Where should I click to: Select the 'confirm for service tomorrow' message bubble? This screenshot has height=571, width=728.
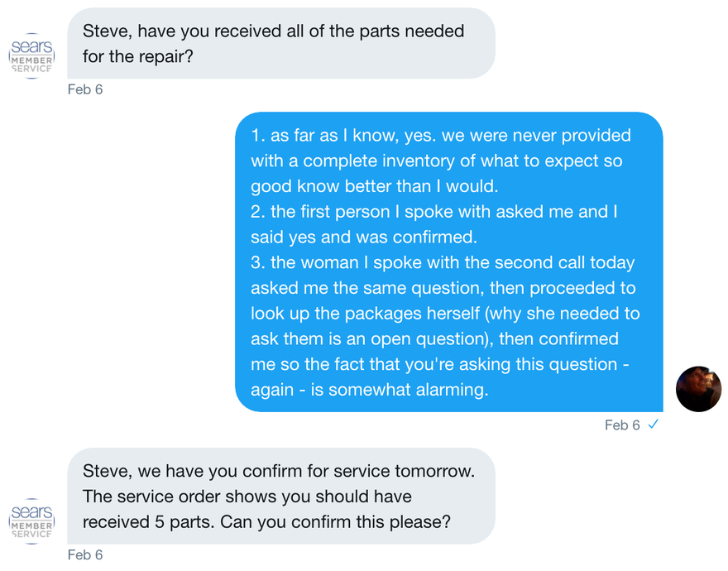pos(281,497)
